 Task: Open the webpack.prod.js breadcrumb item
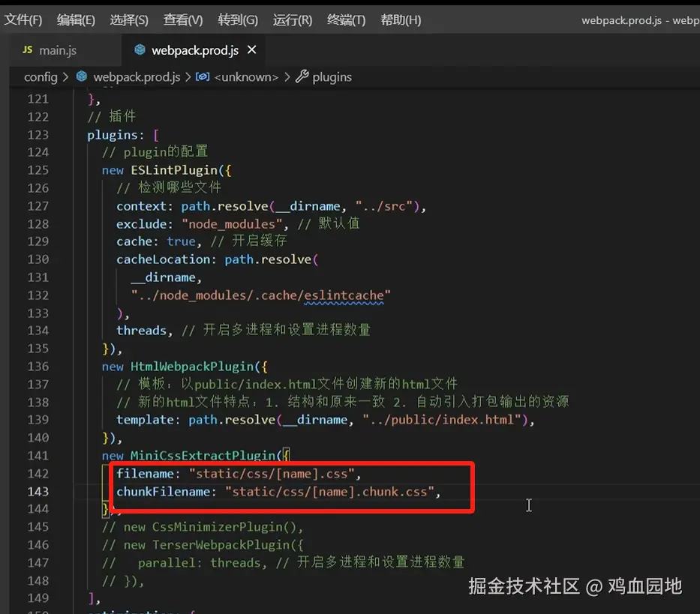[137, 77]
